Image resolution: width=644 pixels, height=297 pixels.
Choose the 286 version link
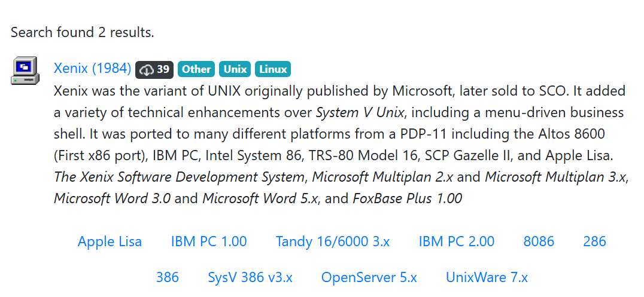click(x=594, y=241)
